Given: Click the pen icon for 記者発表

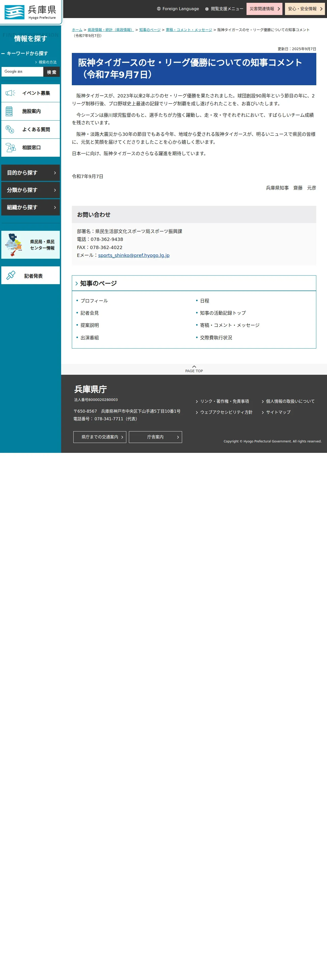Looking at the screenshot, I should (11, 275).
